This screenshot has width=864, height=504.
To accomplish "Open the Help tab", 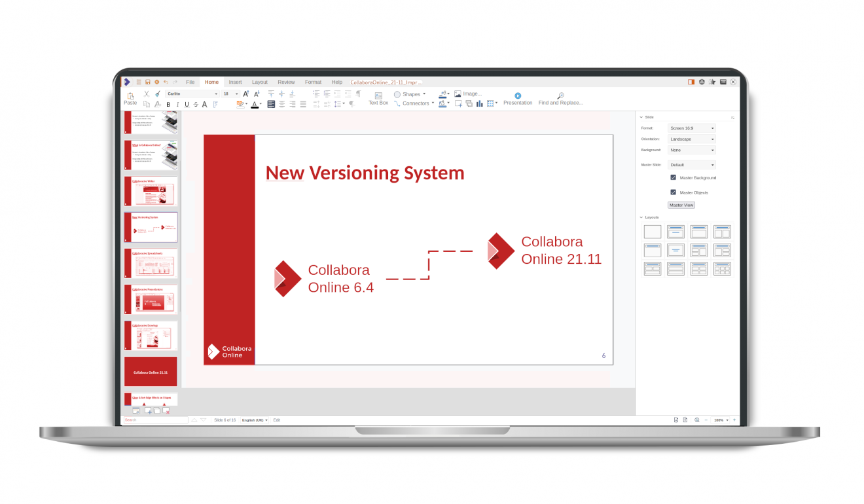I will pyautogui.click(x=336, y=82).
